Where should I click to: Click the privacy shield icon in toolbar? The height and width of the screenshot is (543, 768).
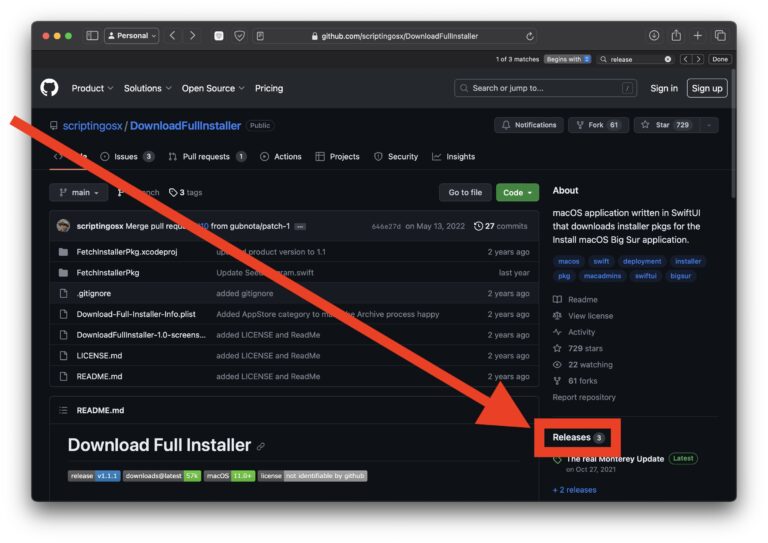(x=240, y=36)
